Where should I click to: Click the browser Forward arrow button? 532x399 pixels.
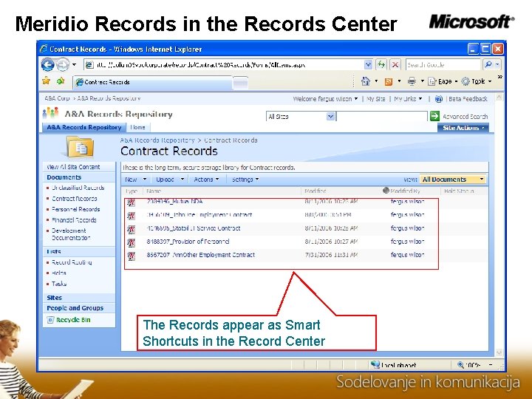[x=63, y=64]
